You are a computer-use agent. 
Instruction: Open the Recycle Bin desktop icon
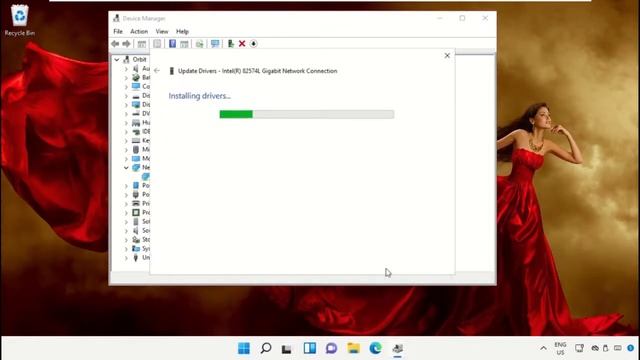[x=20, y=20]
